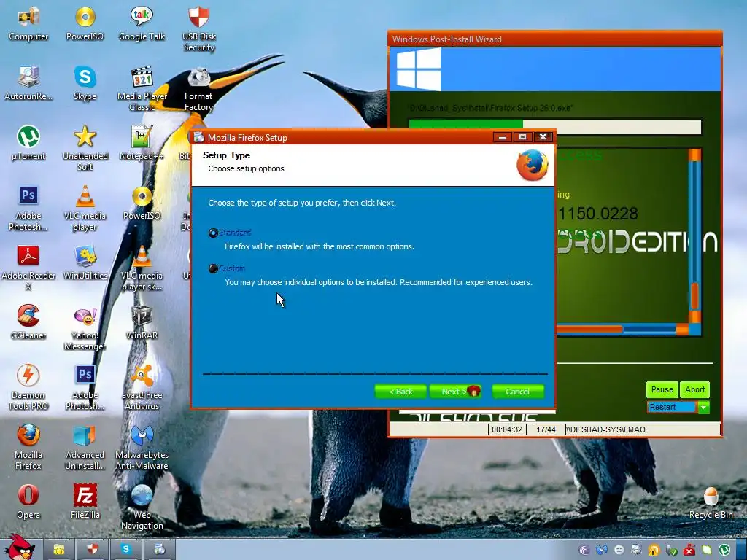Open the Web Navigation desktop icon
Image resolution: width=747 pixels, height=560 pixels.
pyautogui.click(x=142, y=507)
